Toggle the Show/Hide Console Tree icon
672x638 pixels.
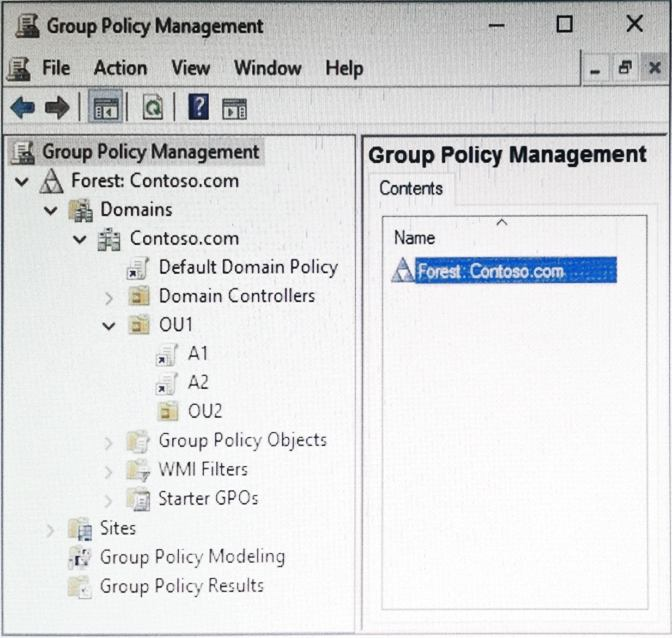tap(105, 107)
